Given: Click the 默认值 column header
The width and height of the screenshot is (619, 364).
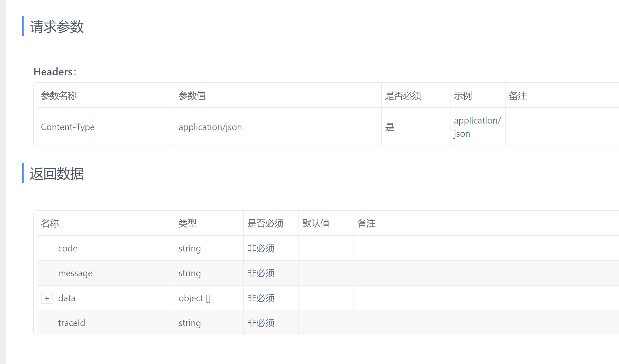Looking at the screenshot, I should tap(316, 223).
